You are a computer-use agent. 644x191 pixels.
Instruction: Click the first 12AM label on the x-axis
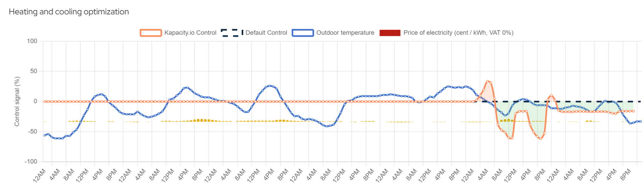[40, 175]
